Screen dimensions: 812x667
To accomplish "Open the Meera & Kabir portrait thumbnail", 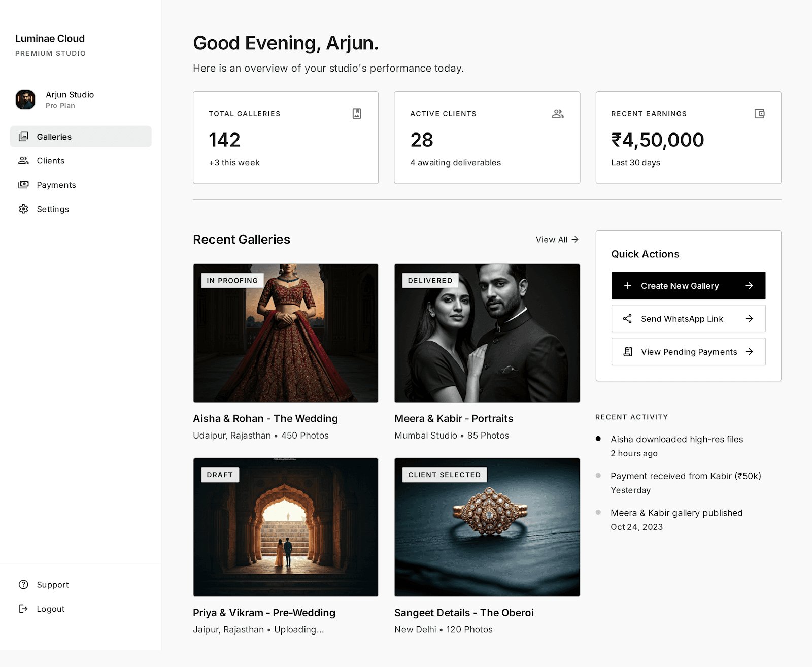I will pos(487,333).
